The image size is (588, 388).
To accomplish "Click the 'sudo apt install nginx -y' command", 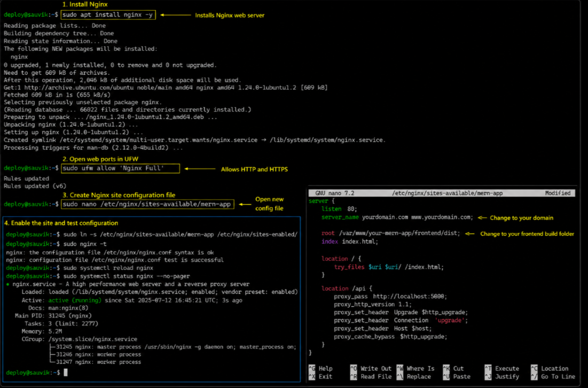I will (x=108, y=14).
